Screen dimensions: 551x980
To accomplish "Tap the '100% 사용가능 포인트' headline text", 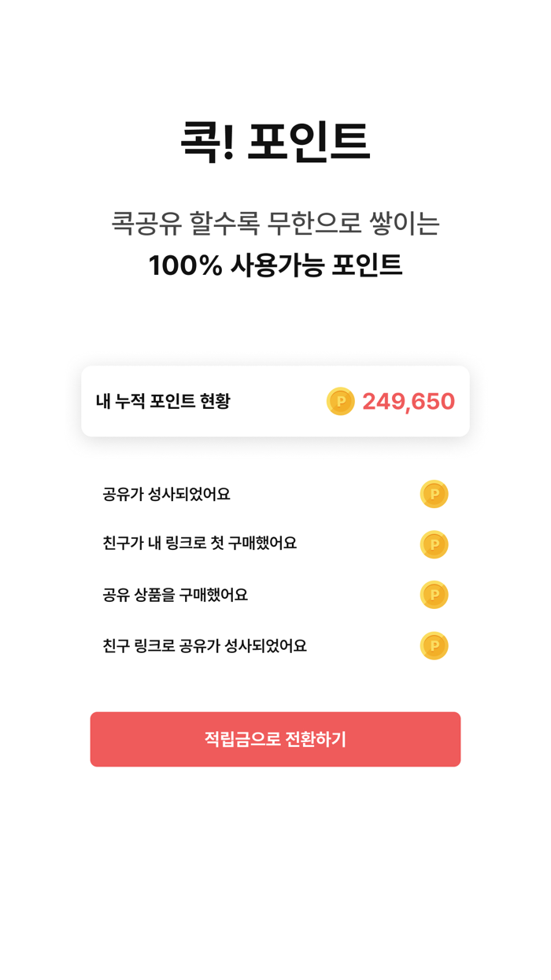I will pos(275,265).
